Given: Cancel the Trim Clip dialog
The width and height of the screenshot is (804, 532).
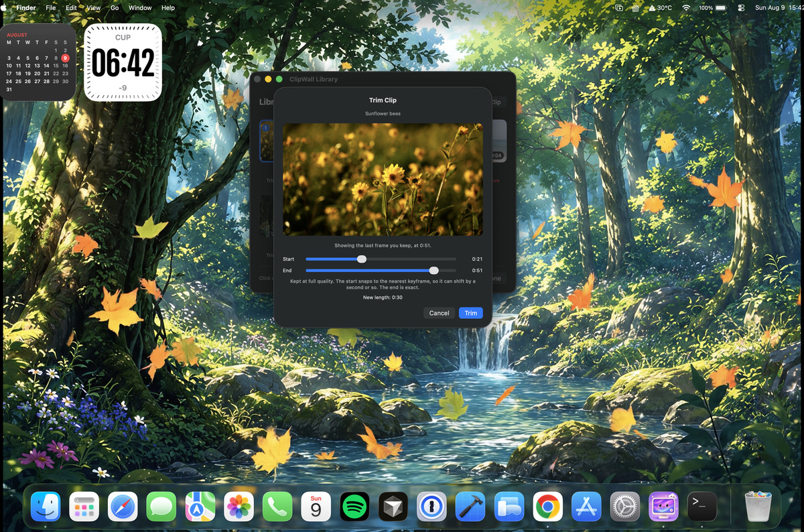Looking at the screenshot, I should point(440,313).
